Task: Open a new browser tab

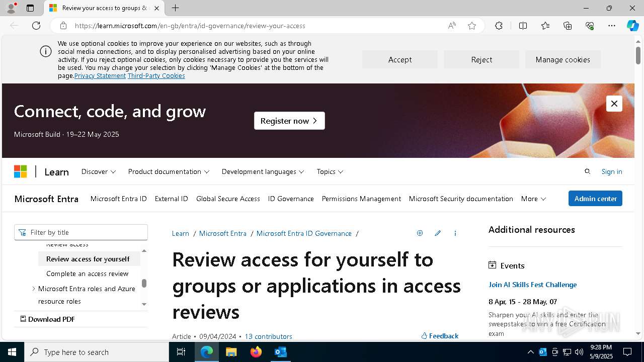Action: 175,8
